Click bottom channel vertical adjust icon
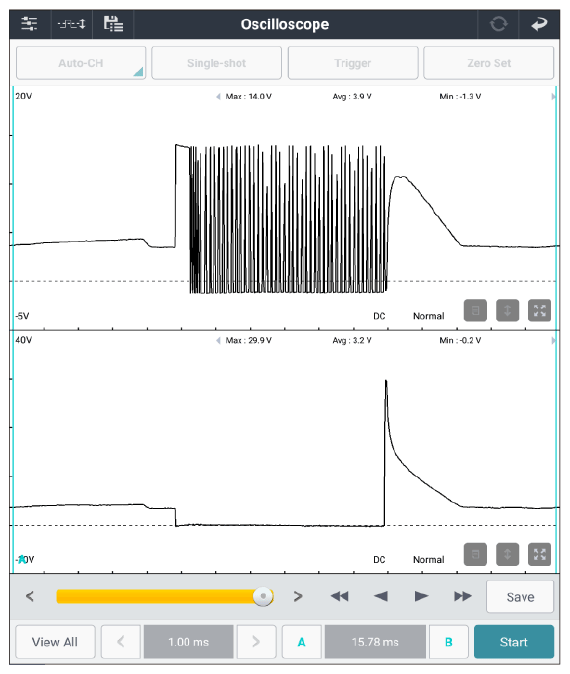The image size is (570, 674). (507, 555)
